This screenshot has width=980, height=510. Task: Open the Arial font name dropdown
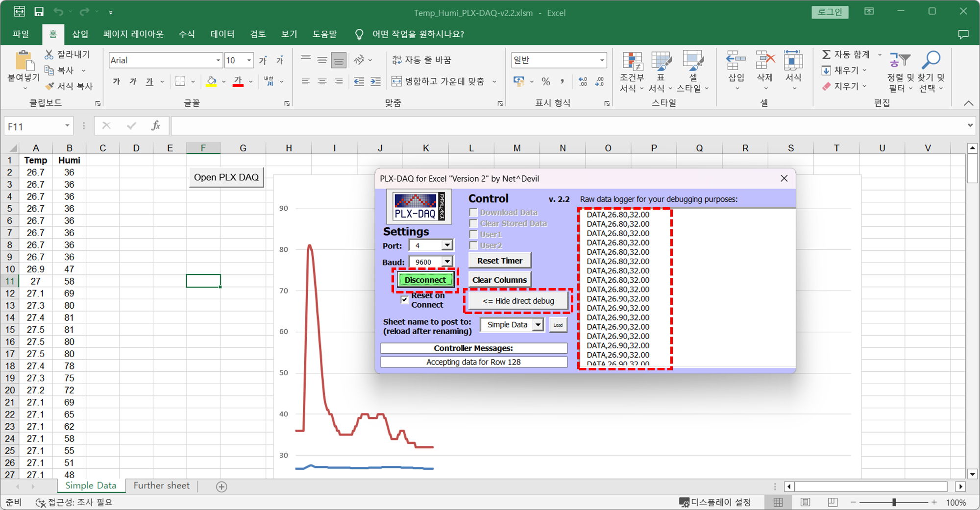[218, 60]
